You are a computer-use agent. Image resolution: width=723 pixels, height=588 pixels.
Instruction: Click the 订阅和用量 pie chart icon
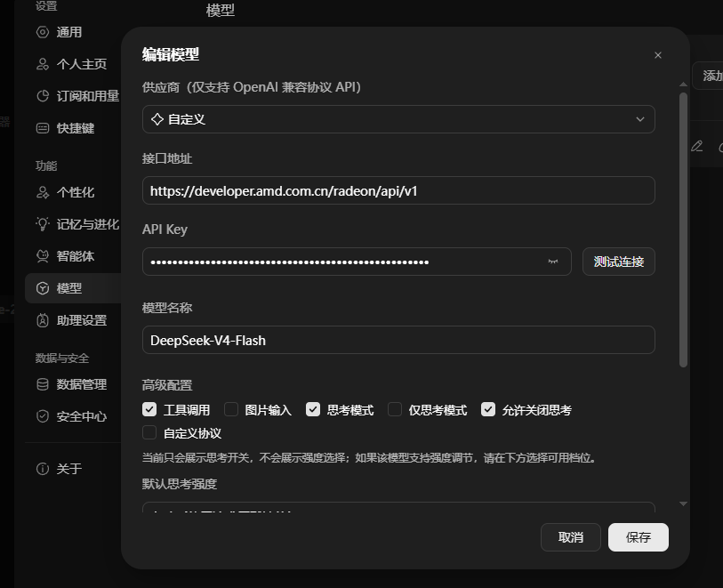[x=43, y=96]
